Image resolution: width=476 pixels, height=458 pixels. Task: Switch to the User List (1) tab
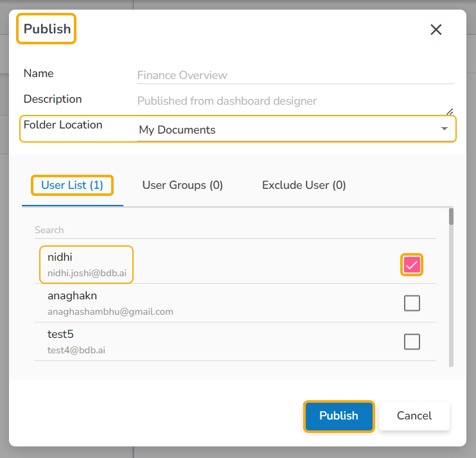pos(72,185)
